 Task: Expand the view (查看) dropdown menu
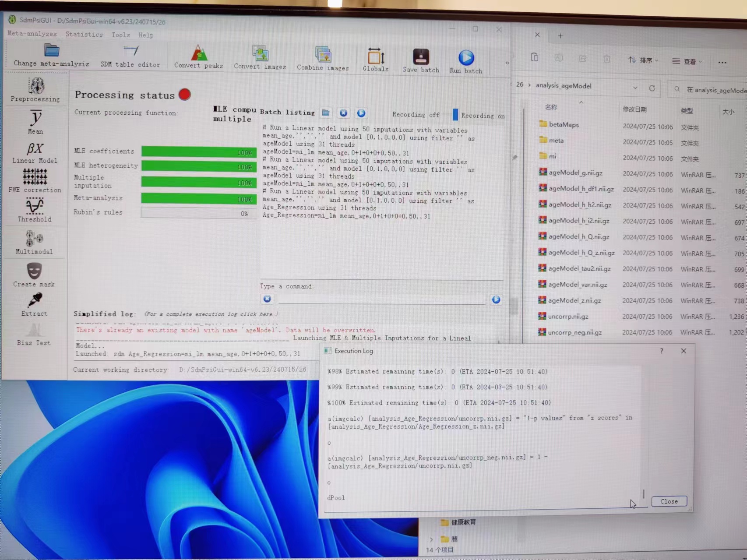(x=687, y=61)
